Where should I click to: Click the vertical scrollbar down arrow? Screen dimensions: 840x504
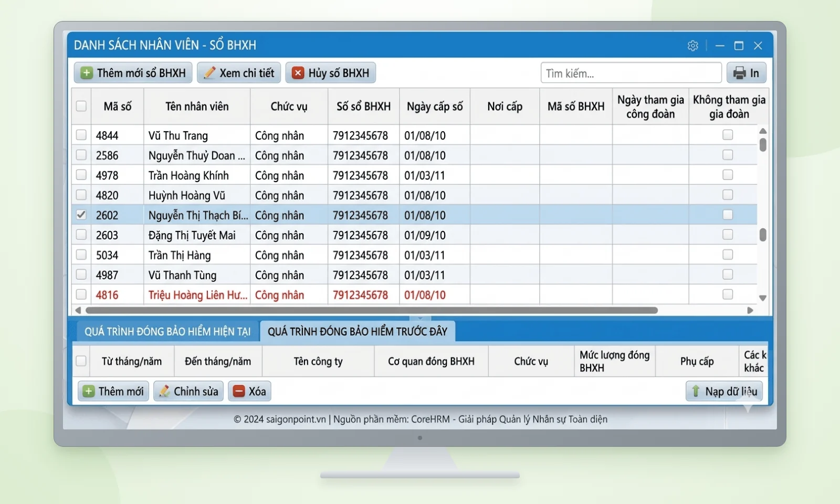tap(763, 298)
